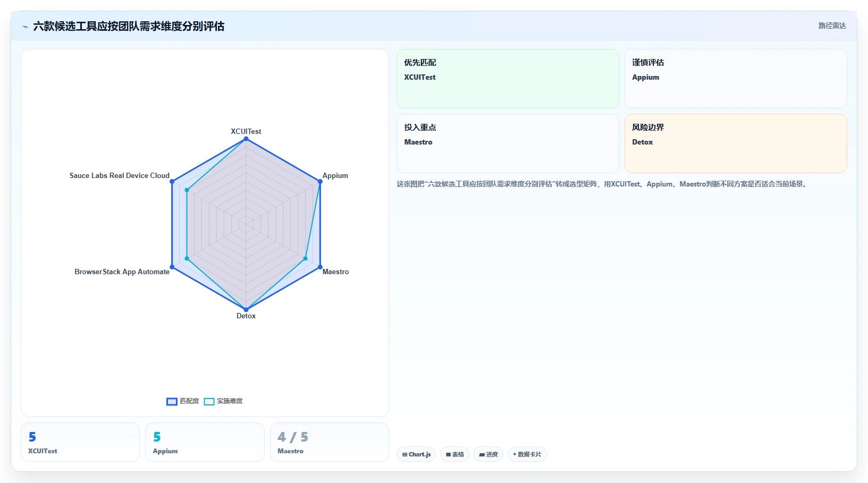868x483 pixels.
Task: Click the description paragraph starting with 这张图把
Action: tap(603, 184)
